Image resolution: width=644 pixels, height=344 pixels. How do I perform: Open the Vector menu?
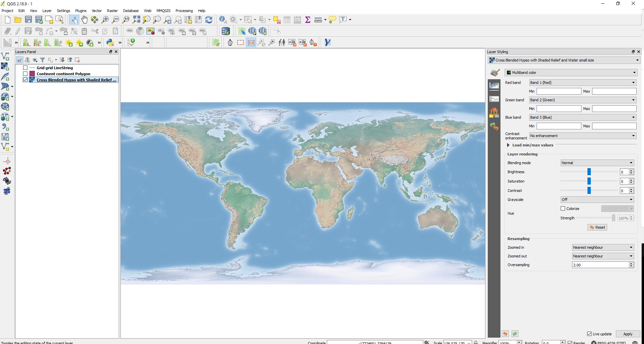97,11
